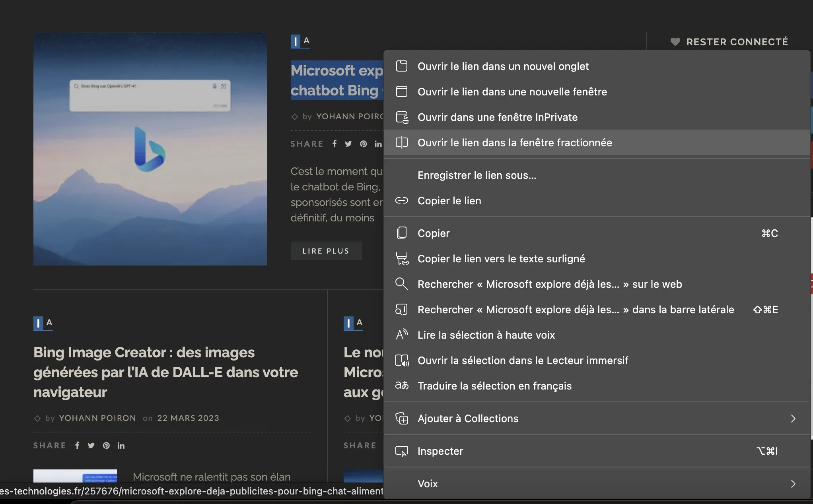This screenshot has width=813, height=504.
Task: Click the Immersive Reader icon
Action: pyautogui.click(x=402, y=360)
